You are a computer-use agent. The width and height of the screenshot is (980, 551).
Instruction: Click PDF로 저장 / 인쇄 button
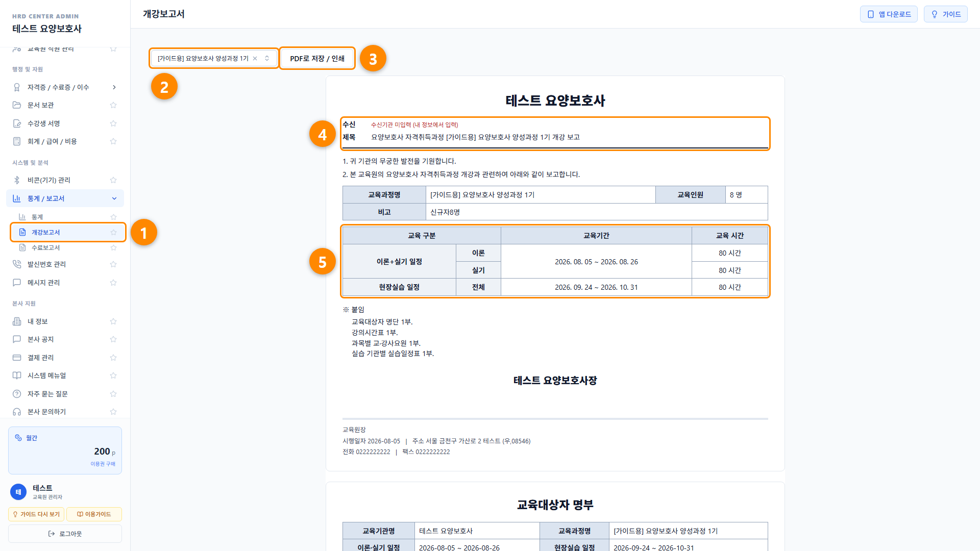click(317, 58)
